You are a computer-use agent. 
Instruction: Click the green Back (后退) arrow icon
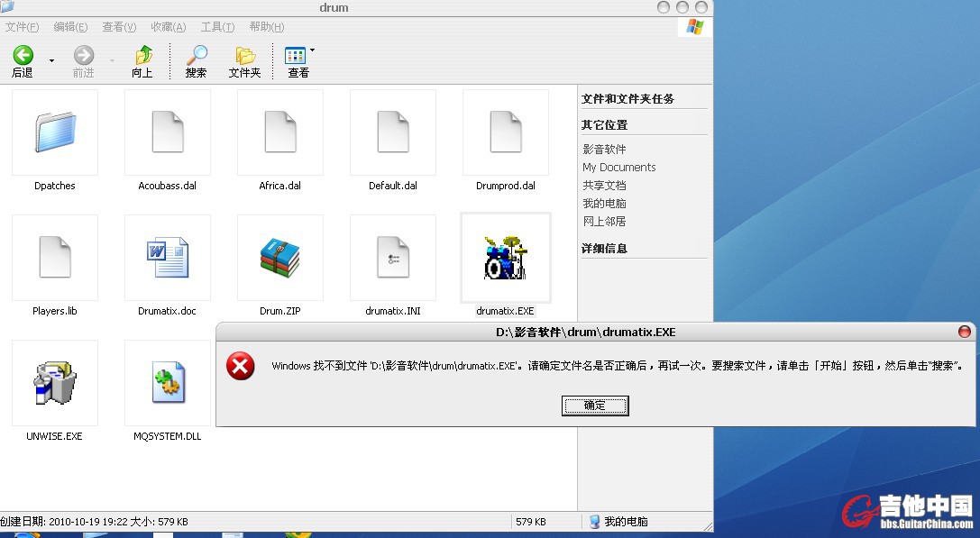pos(23,55)
